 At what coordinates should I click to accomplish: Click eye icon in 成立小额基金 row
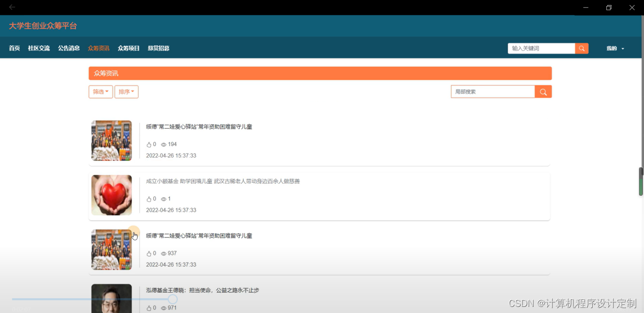pos(164,199)
